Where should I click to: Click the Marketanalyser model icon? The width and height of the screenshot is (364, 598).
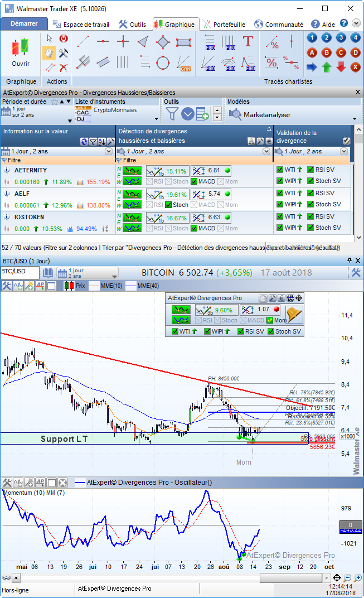[x=235, y=114]
